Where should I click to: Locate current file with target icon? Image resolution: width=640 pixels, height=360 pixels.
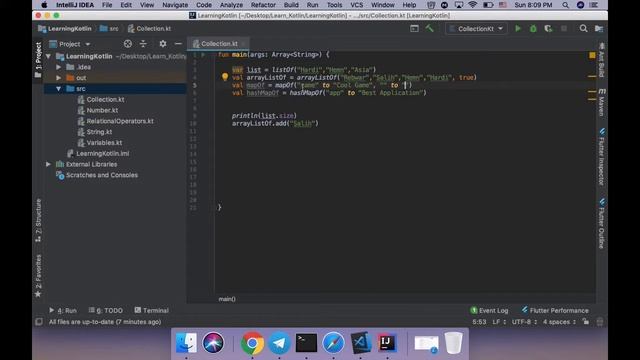(128, 44)
